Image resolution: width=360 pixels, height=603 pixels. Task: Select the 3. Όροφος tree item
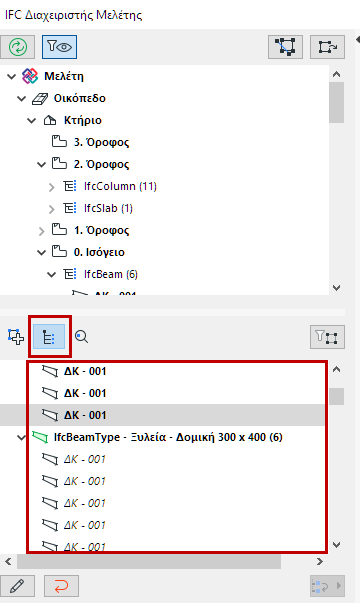(x=102, y=142)
